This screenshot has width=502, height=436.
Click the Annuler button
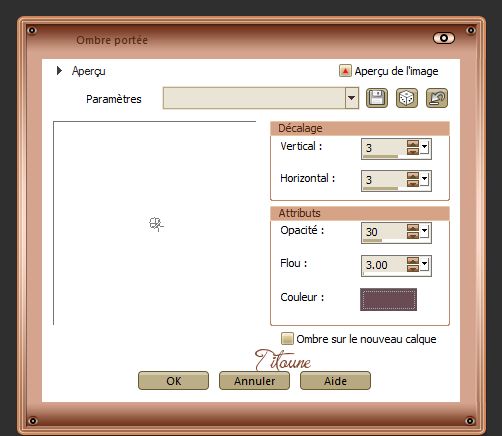254,380
